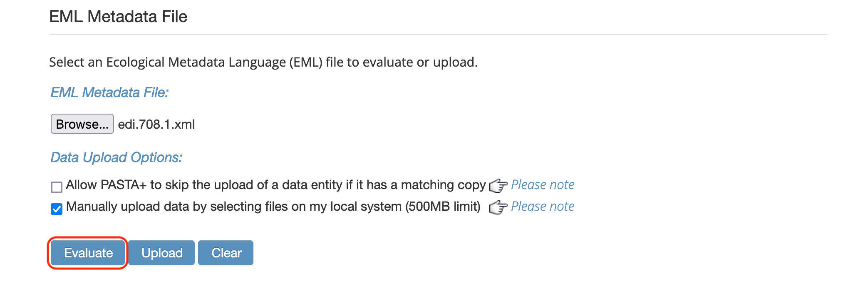The image size is (868, 284).
Task: Enable the Allow PASTA+ skip upload checkbox
Action: 57,187
